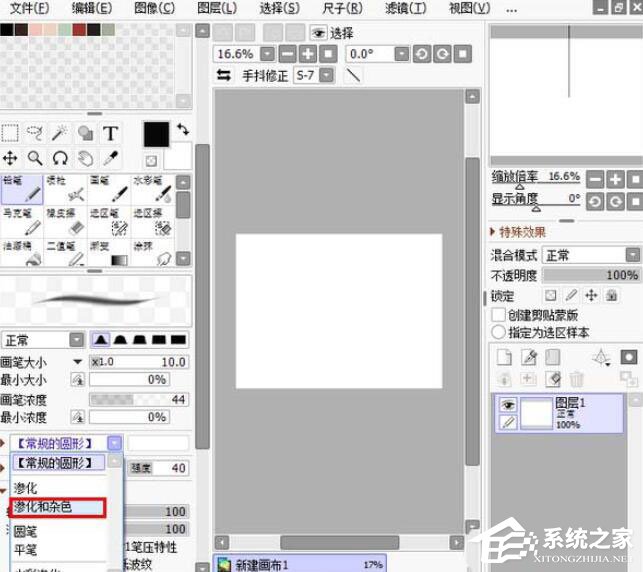This screenshot has height=572, width=643.
Task: Enable 创建剪贴蒙版 checkbox
Action: (x=498, y=315)
